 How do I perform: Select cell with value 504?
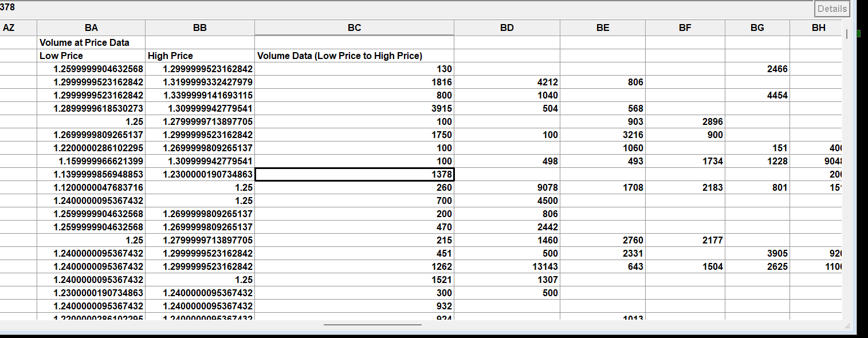click(507, 108)
